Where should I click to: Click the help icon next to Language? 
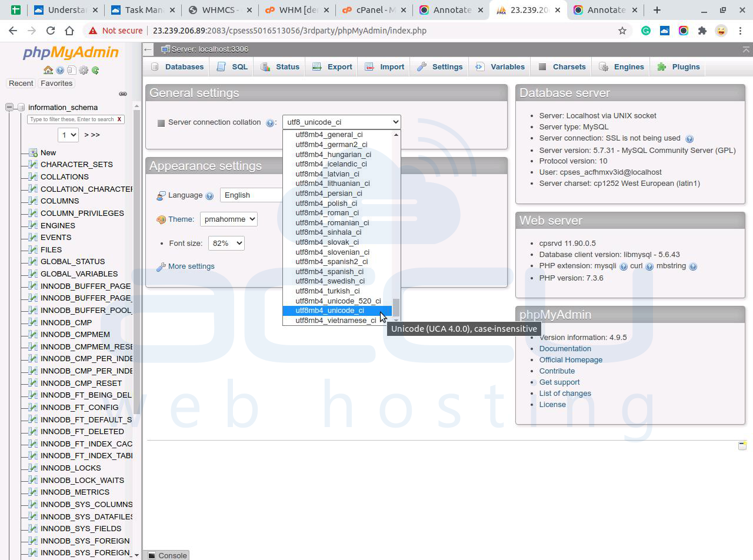[x=209, y=195]
